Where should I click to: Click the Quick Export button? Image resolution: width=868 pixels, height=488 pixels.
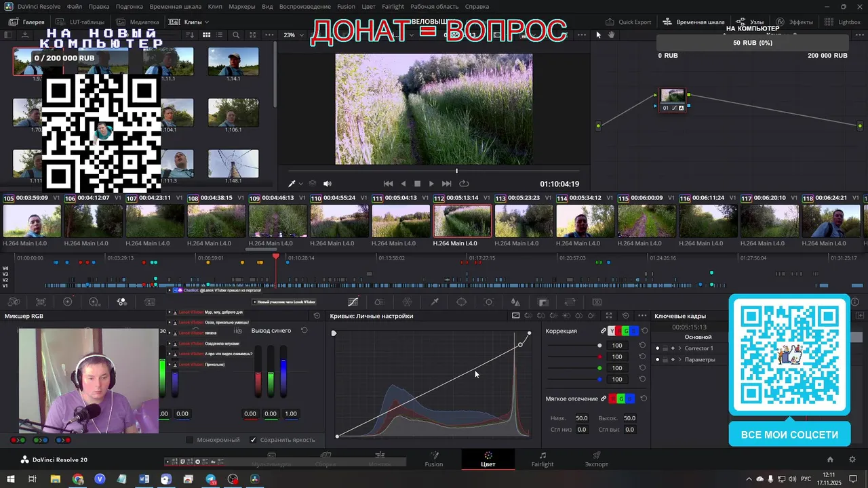pyautogui.click(x=628, y=22)
